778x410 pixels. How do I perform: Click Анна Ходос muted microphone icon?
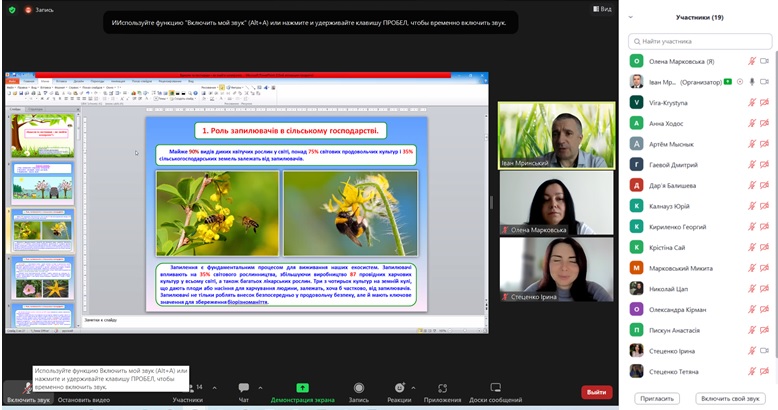[752, 123]
